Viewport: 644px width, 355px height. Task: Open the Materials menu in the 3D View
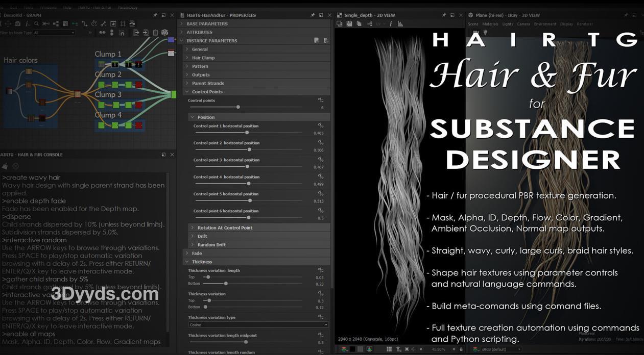[490, 24]
